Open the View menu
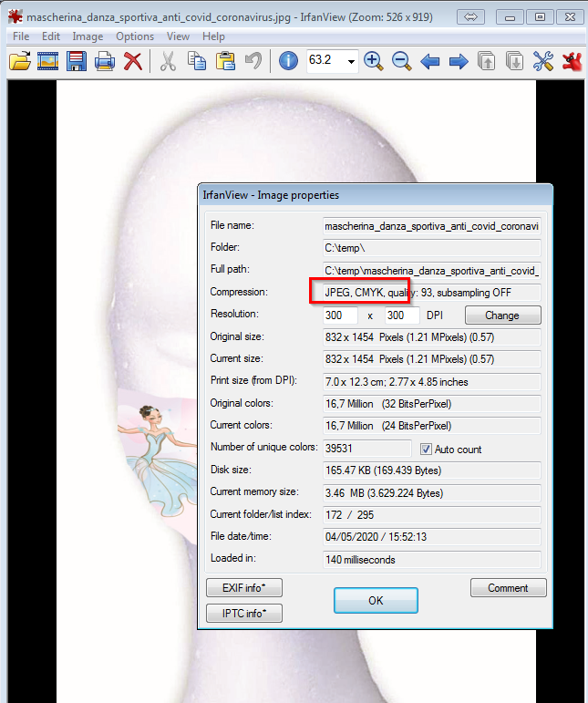The height and width of the screenshot is (703, 588). pyautogui.click(x=178, y=36)
